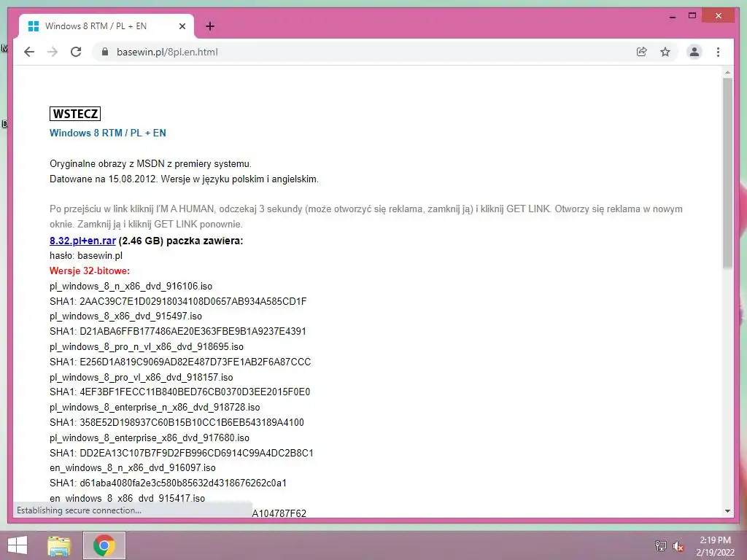Click pl_windows_8_x86_dvd_915497.iso text

(125, 316)
